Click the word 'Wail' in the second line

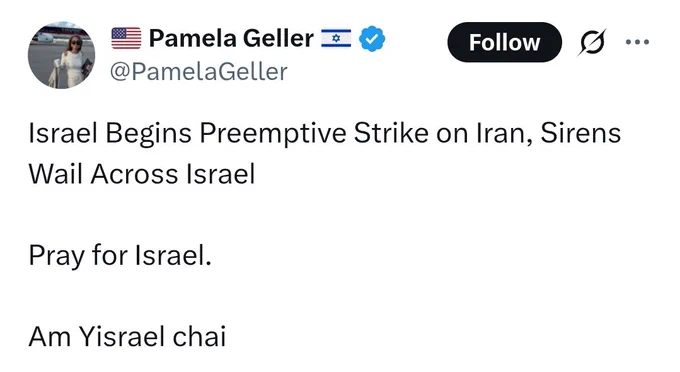point(56,174)
